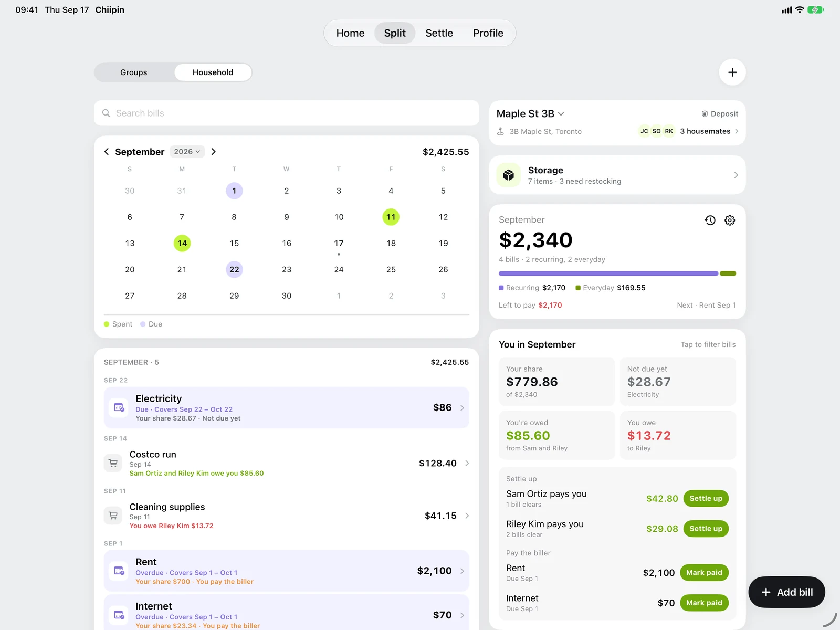Image resolution: width=840 pixels, height=630 pixels.
Task: Click the recurring spending progress bar
Action: click(608, 274)
